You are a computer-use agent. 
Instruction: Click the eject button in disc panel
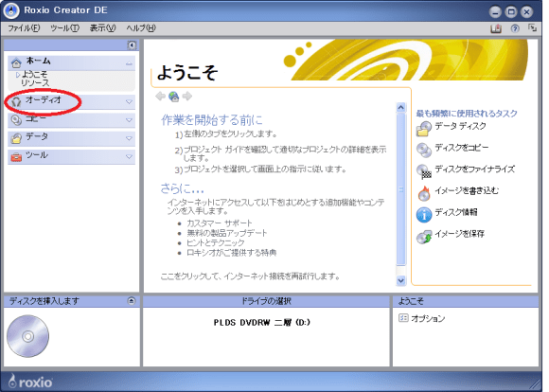tap(132, 300)
